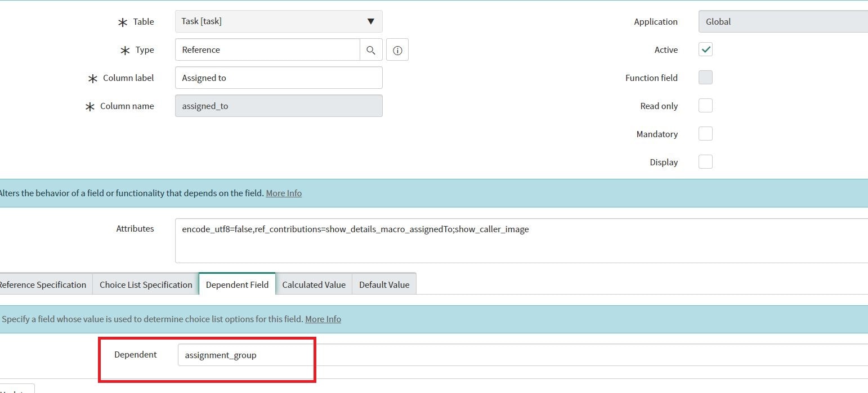This screenshot has height=393, width=868.
Task: Open the More Info link about field behavior
Action: click(x=283, y=193)
